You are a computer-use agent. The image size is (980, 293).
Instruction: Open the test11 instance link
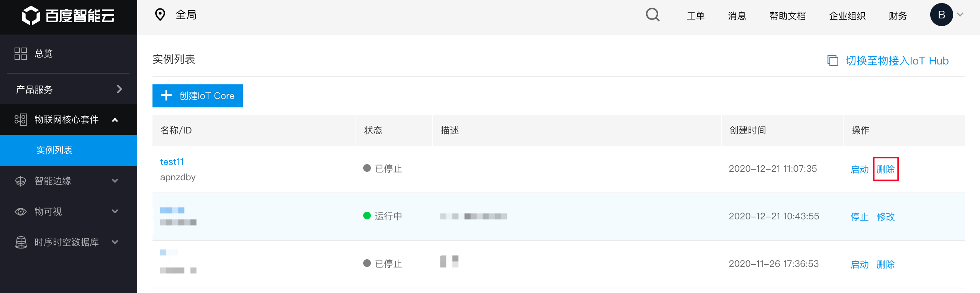pos(172,162)
